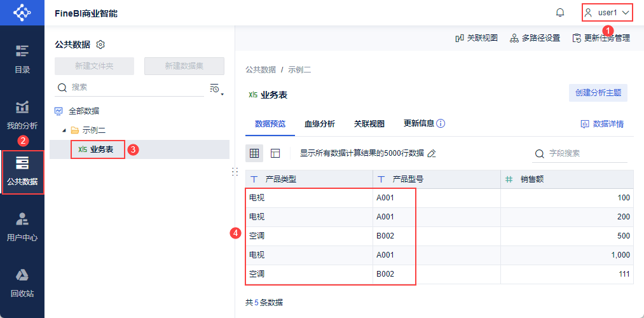644x318 pixels.
Task: Go to 目录 in sidebar
Action: (22, 59)
